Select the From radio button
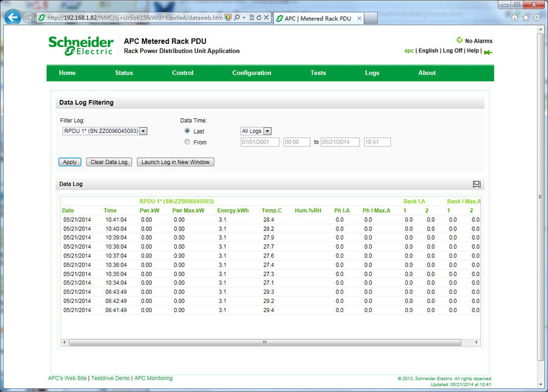548x392 pixels. 187,142
